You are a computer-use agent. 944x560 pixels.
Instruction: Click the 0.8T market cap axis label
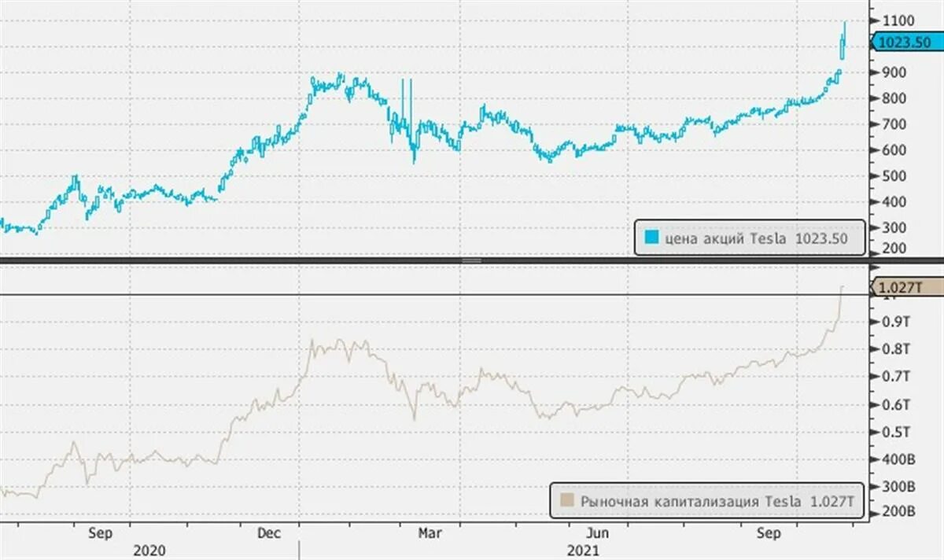pos(894,349)
